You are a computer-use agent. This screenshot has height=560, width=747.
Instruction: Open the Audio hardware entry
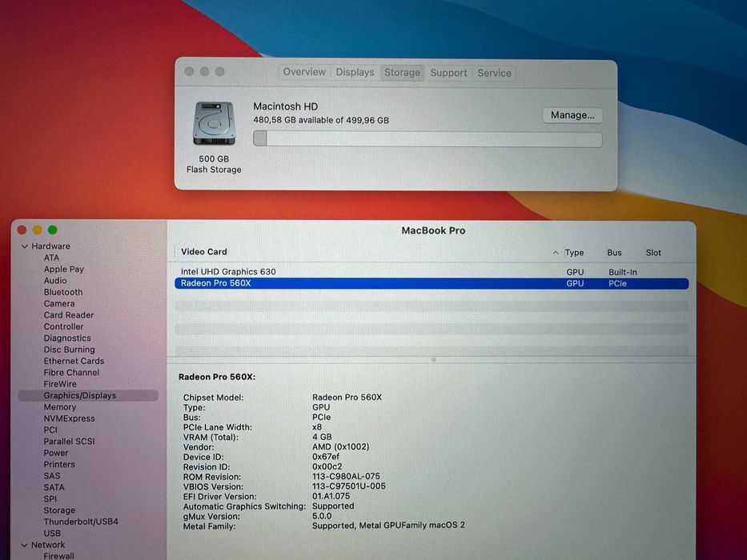(55, 281)
